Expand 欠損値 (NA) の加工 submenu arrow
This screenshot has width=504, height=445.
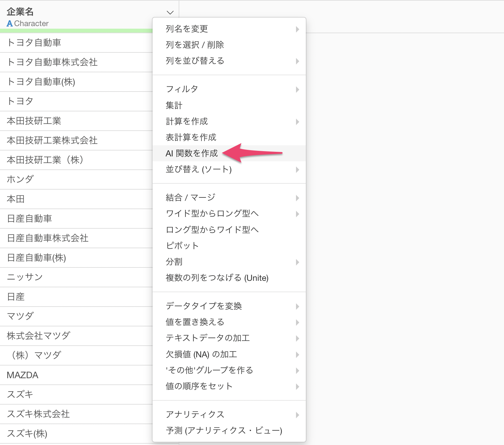tap(297, 355)
